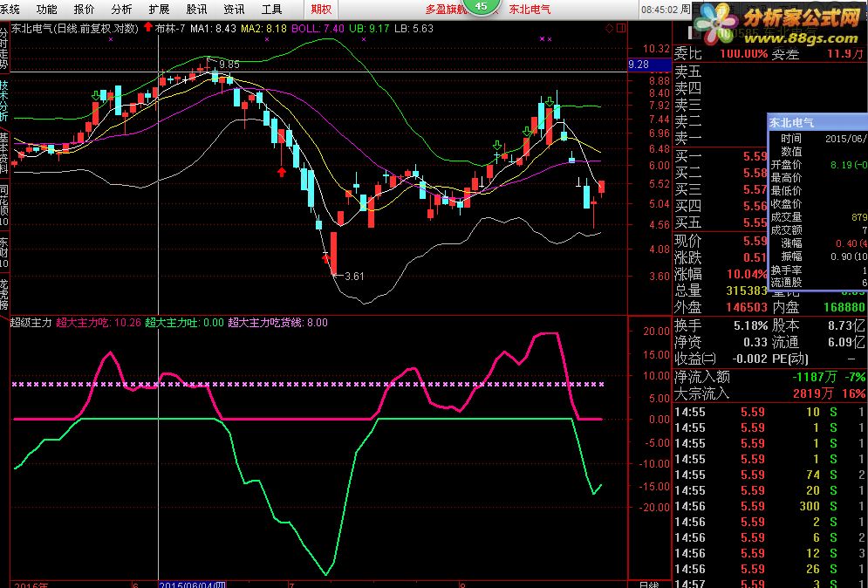
Task: Click the diamond icon at chart top-right
Action: pos(610,28)
